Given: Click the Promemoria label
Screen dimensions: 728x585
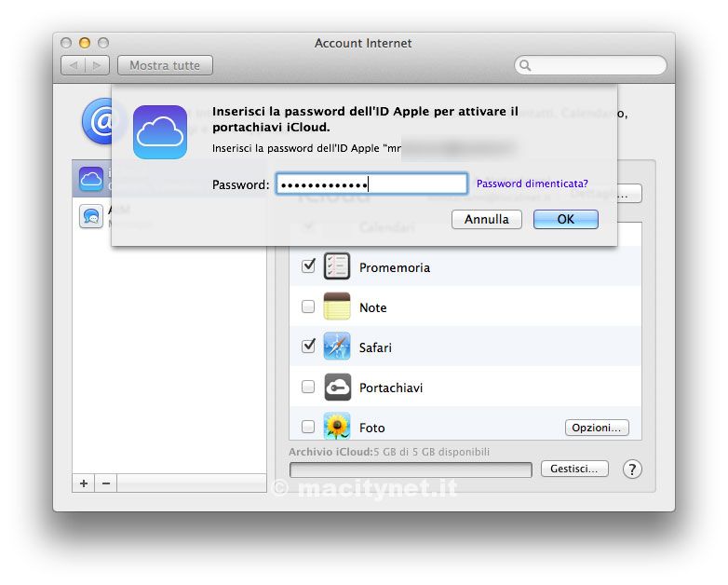Looking at the screenshot, I should (395, 267).
